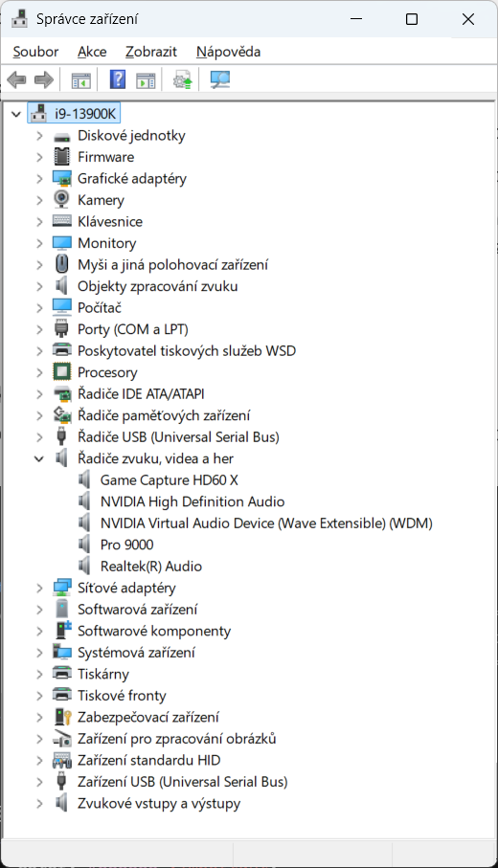
Task: Open Help via blue question mark icon
Action: (118, 79)
